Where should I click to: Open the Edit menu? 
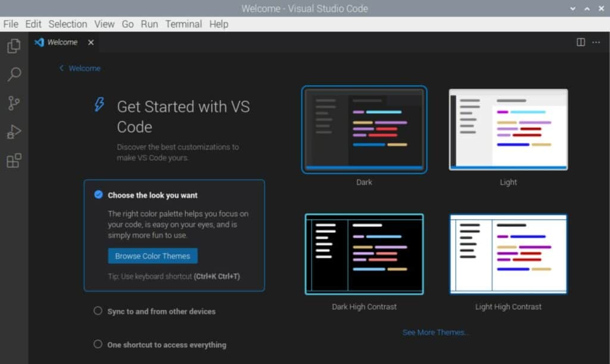coord(33,24)
